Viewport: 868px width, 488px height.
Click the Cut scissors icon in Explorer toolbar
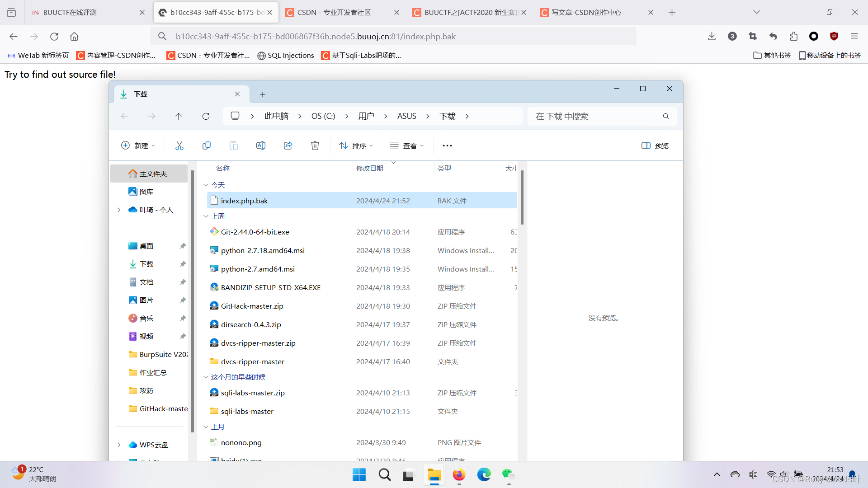pos(179,145)
